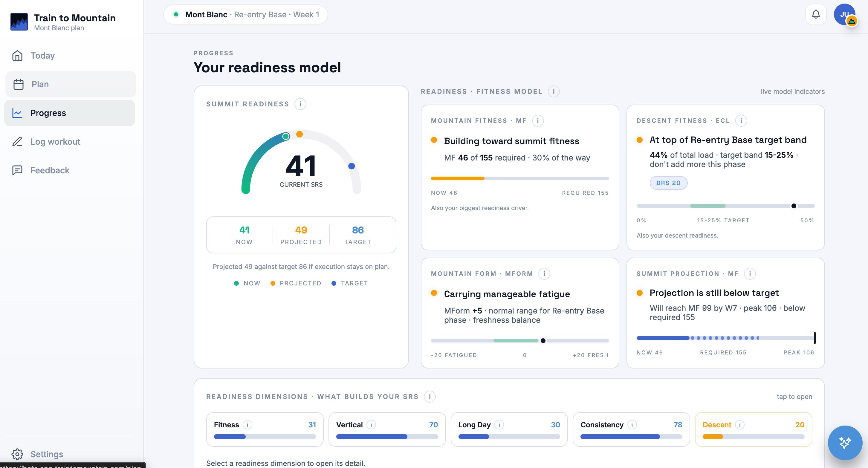This screenshot has height=468, width=868.
Task: Show info for Descent Fitness ECL
Action: 741,121
